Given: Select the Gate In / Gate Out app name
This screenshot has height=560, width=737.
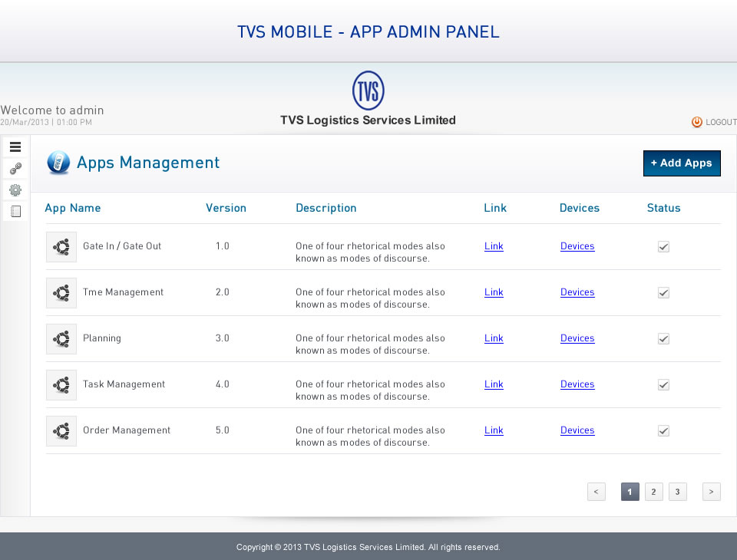Looking at the screenshot, I should (x=122, y=246).
